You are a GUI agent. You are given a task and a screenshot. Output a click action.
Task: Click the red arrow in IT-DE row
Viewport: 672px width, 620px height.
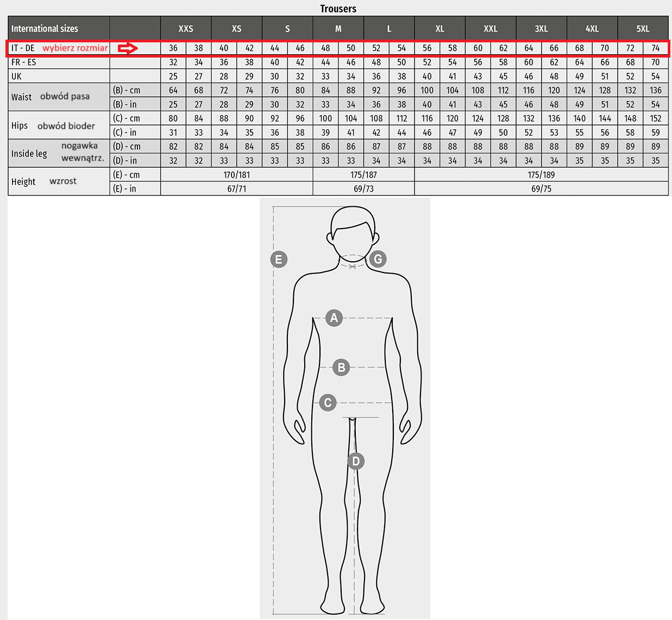pos(128,48)
